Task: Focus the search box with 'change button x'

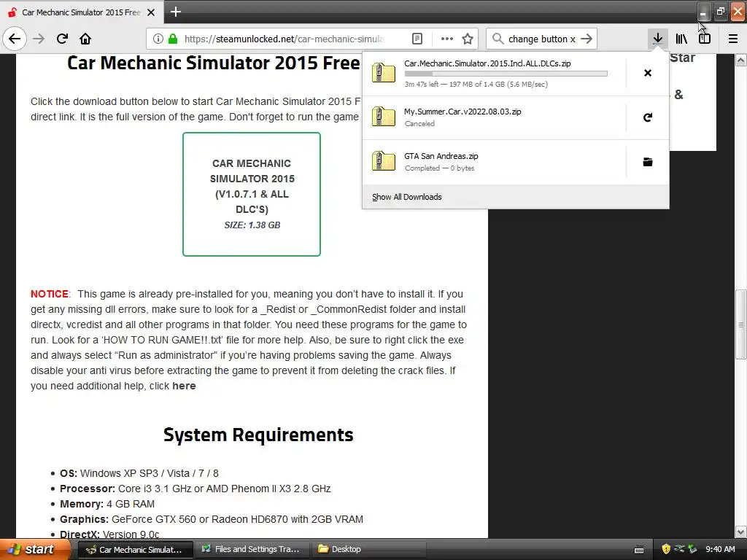Action: 542,39
